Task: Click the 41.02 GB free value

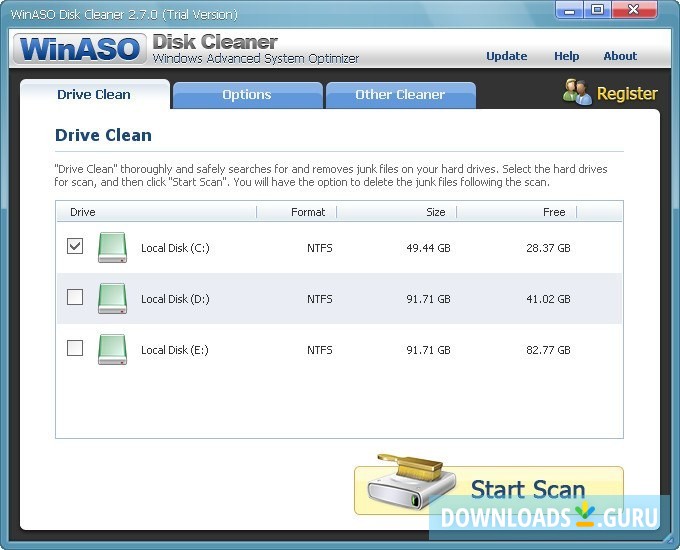Action: click(x=548, y=299)
